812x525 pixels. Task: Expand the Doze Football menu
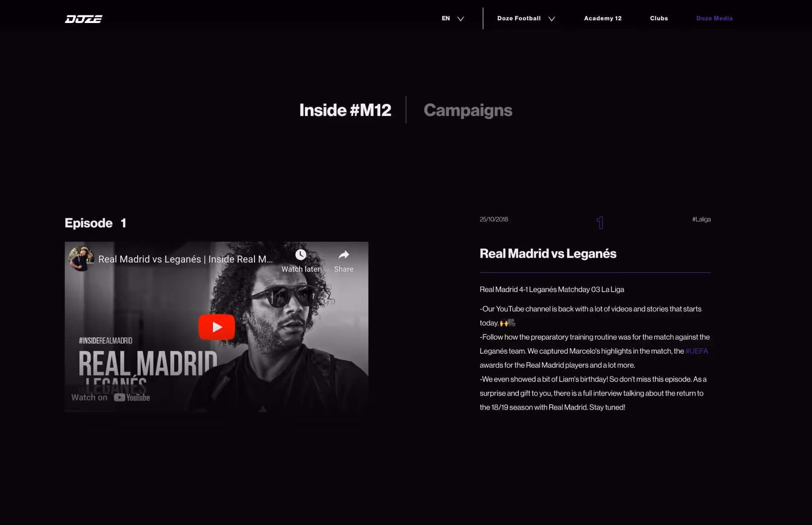tap(526, 18)
